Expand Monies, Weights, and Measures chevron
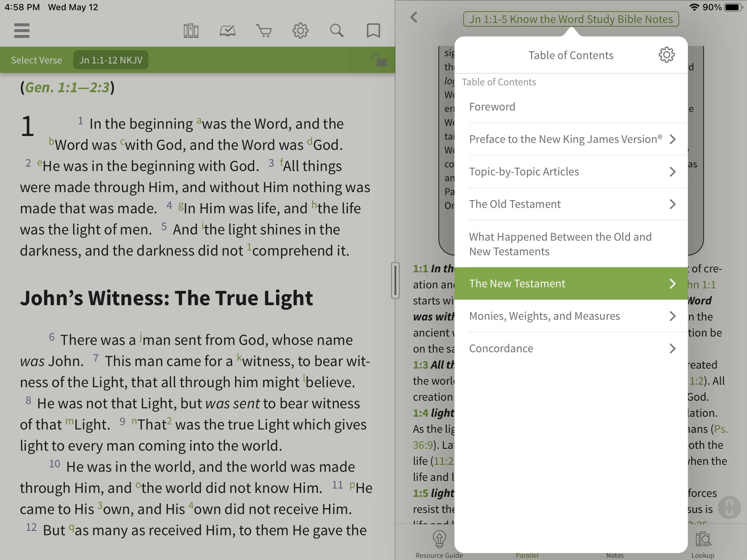 (673, 316)
